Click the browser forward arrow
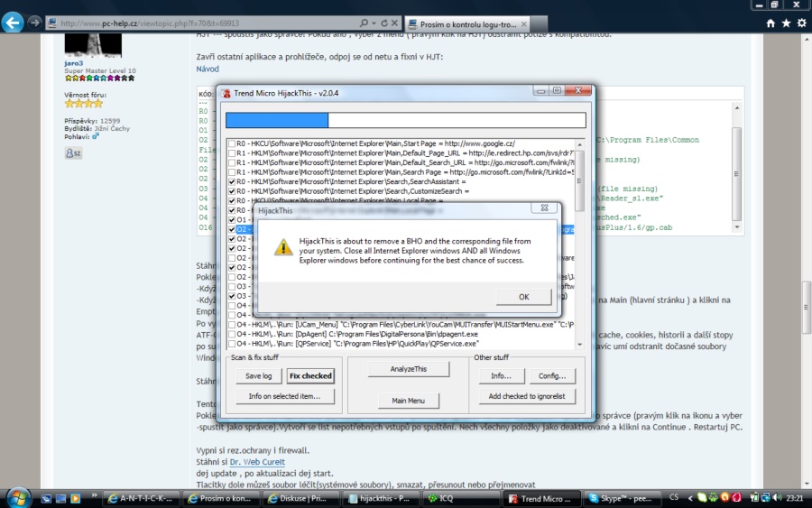 (34, 23)
